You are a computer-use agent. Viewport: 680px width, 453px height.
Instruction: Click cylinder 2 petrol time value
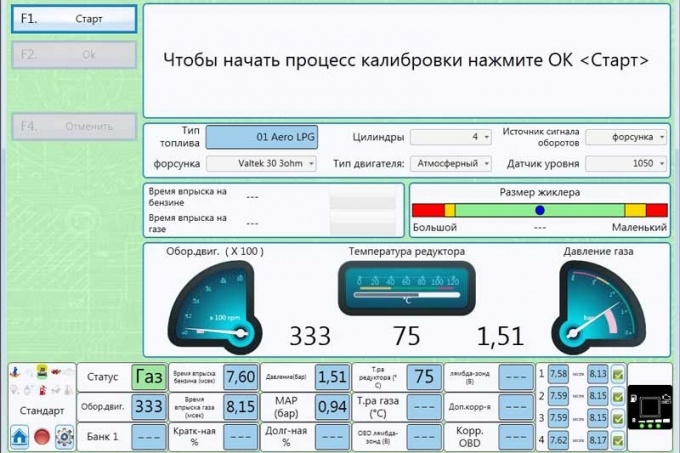(558, 396)
